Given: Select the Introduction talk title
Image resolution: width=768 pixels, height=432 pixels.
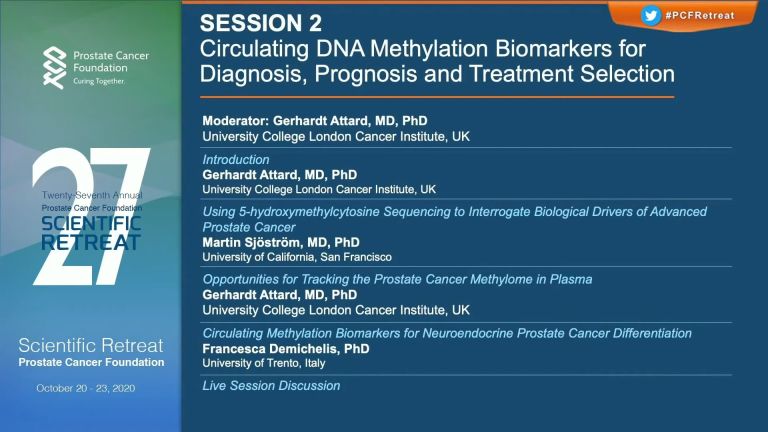Looking at the screenshot, I should [x=236, y=160].
